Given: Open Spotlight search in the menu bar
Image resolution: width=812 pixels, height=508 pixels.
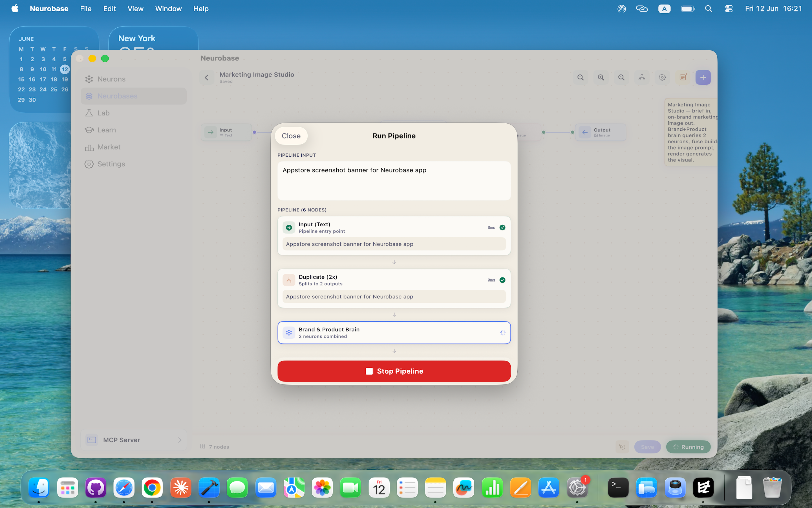Looking at the screenshot, I should point(708,9).
